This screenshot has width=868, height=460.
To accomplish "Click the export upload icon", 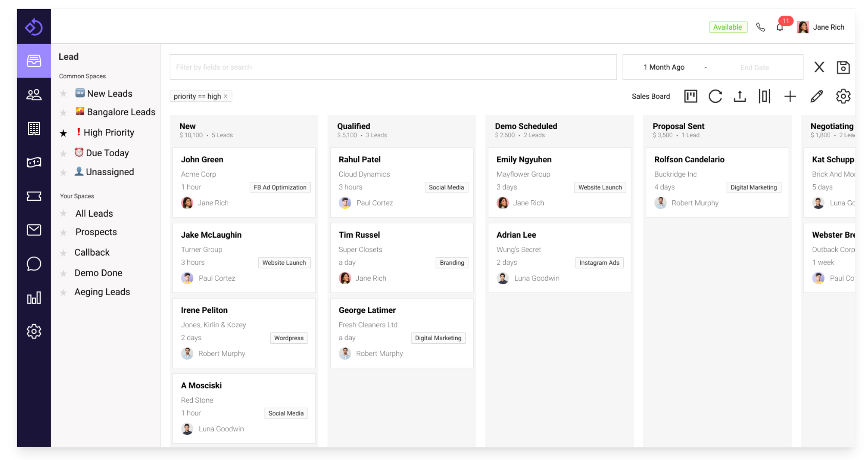I will pos(740,96).
